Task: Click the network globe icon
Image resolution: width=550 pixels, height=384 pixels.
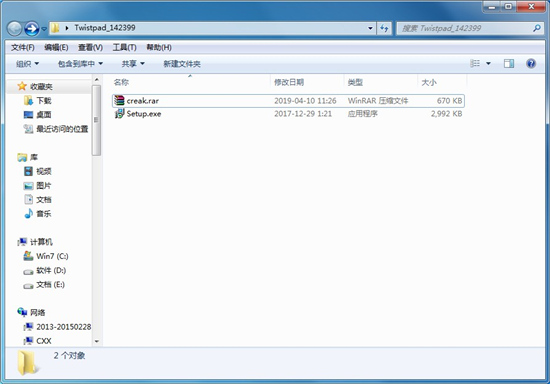Action: click(x=22, y=312)
